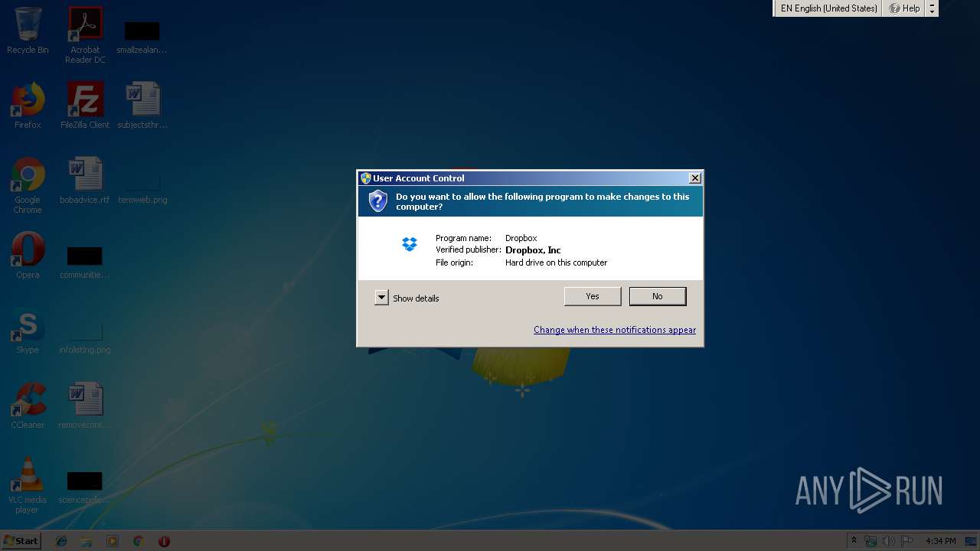Close the User Account Control dialog

click(x=694, y=178)
